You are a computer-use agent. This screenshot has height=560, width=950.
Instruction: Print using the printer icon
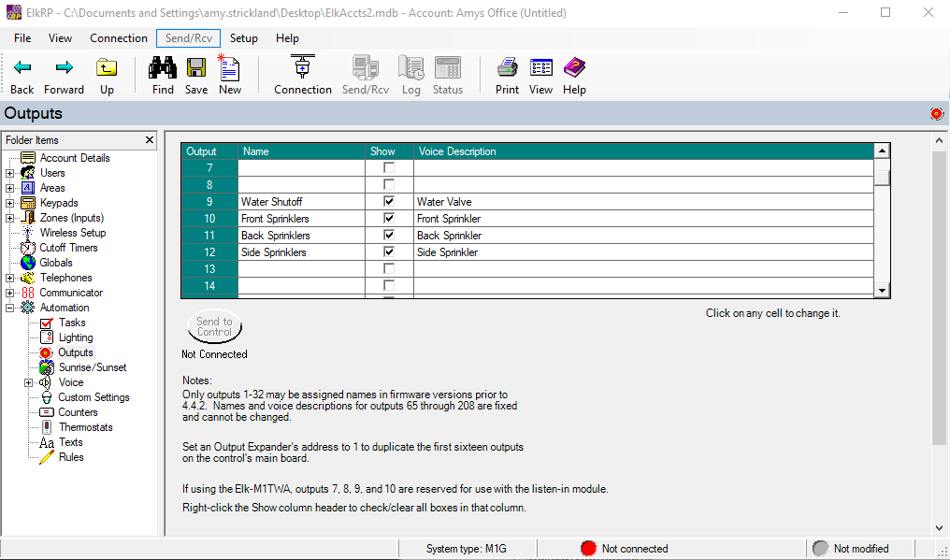(507, 69)
